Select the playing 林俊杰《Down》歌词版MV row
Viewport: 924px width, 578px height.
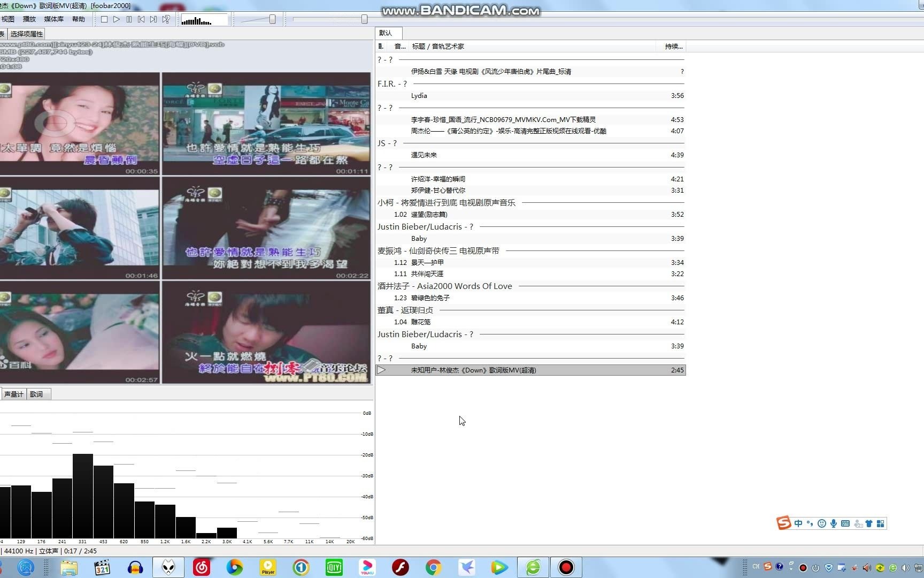point(530,370)
